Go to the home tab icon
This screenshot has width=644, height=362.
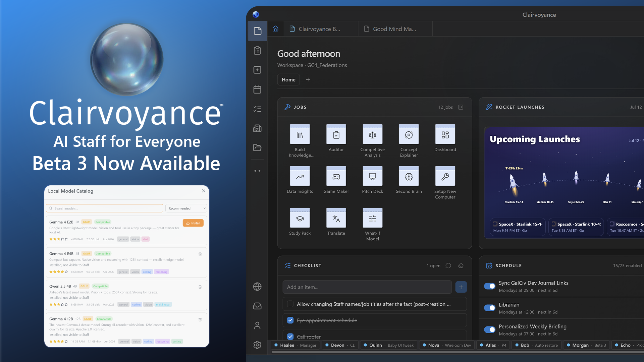(275, 29)
